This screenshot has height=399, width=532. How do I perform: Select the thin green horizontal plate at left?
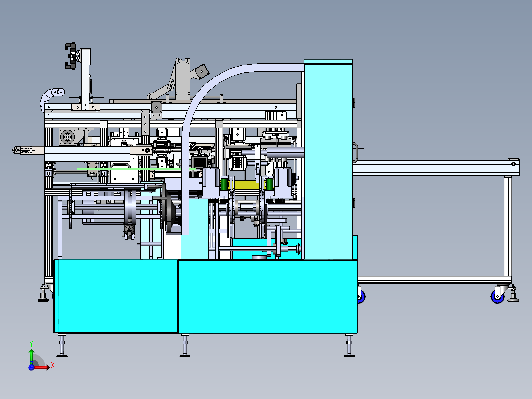[136, 169]
